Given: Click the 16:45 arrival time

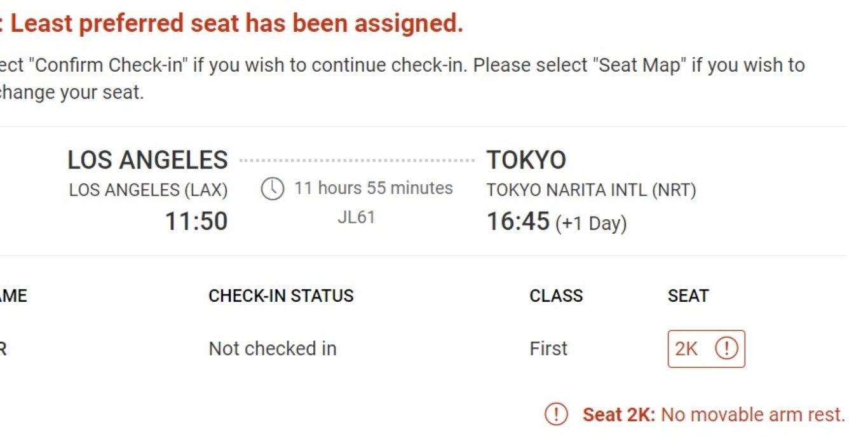Looking at the screenshot, I should point(518,221).
